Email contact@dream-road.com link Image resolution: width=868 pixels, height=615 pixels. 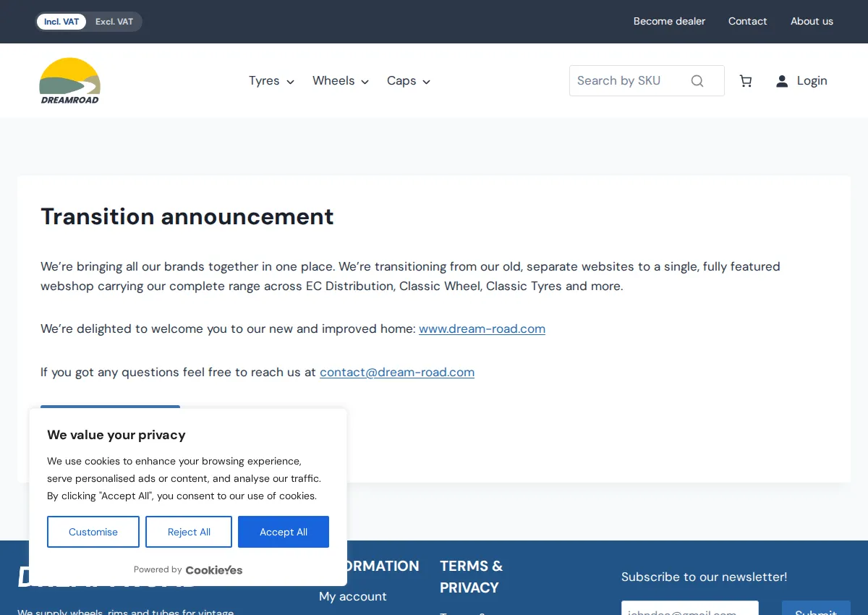tap(397, 372)
